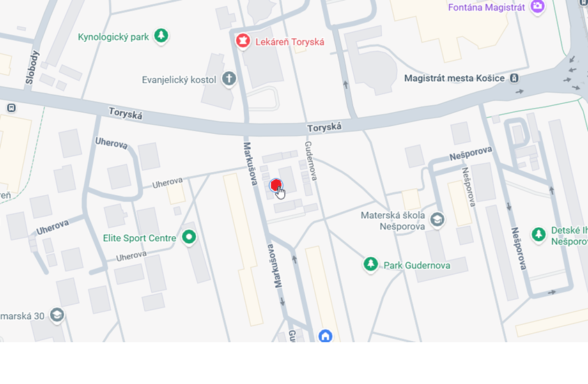Open the Park Gudernova place label
Viewport: 588px width, 384px height.
point(417,266)
